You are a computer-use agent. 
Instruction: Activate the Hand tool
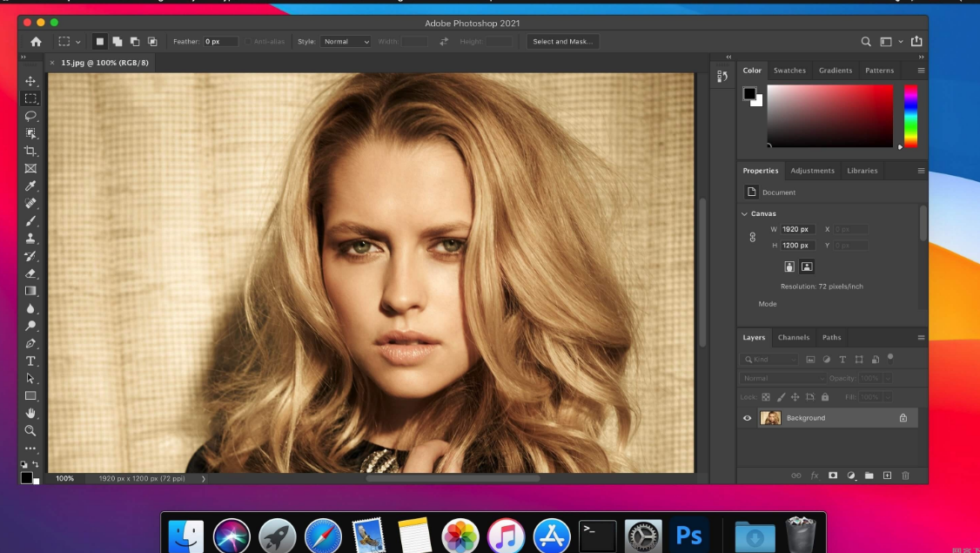[30, 413]
